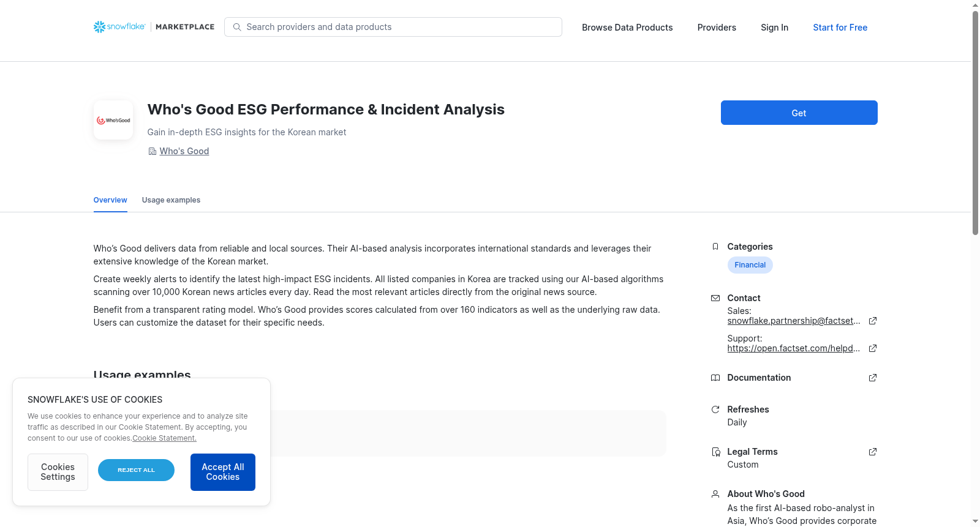Click the refresh icon next to Refreshes

pyautogui.click(x=715, y=409)
